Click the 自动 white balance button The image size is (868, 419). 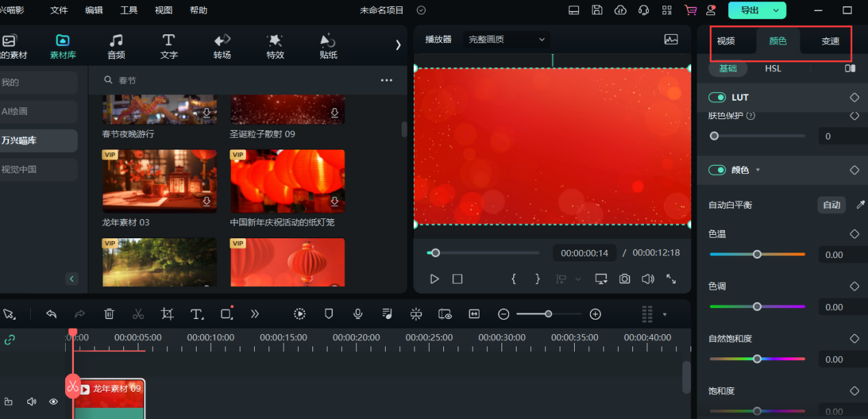pyautogui.click(x=831, y=205)
